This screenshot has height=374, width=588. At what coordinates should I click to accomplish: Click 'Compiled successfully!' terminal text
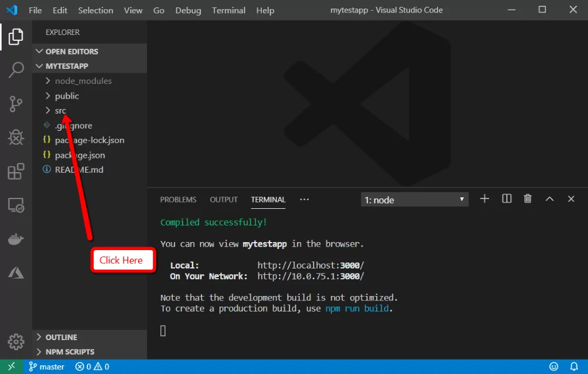coord(214,222)
